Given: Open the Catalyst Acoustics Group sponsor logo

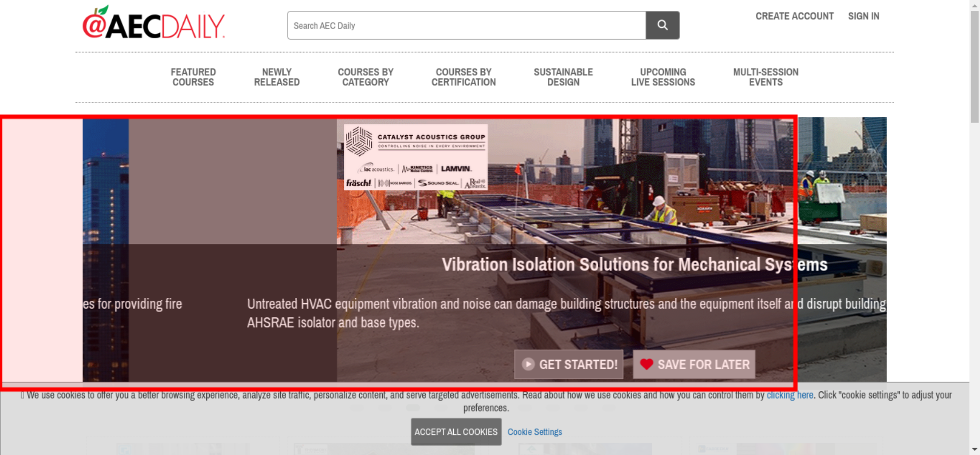Looking at the screenshot, I should click(416, 157).
